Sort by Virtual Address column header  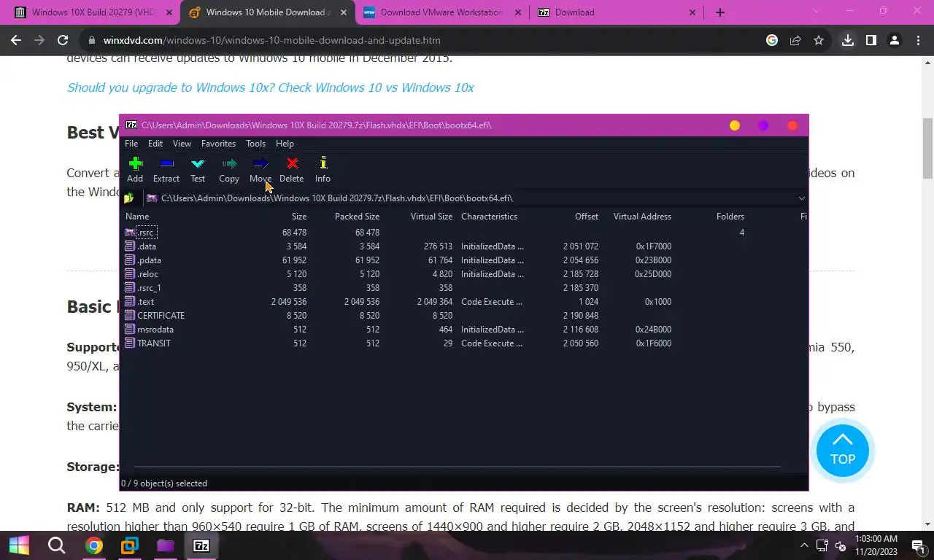[x=642, y=217]
